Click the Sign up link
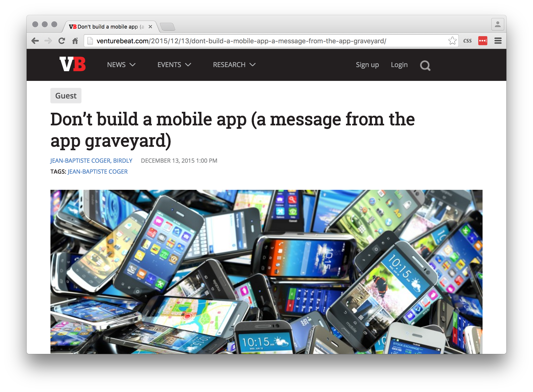 tap(367, 65)
